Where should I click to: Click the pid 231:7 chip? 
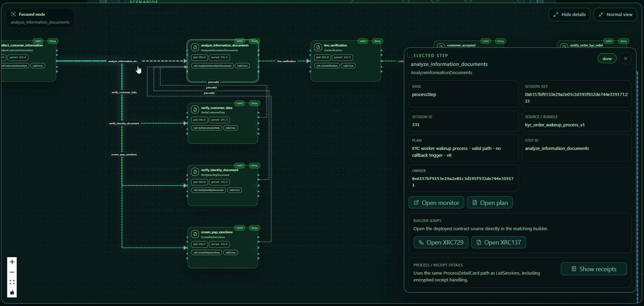click(199, 244)
